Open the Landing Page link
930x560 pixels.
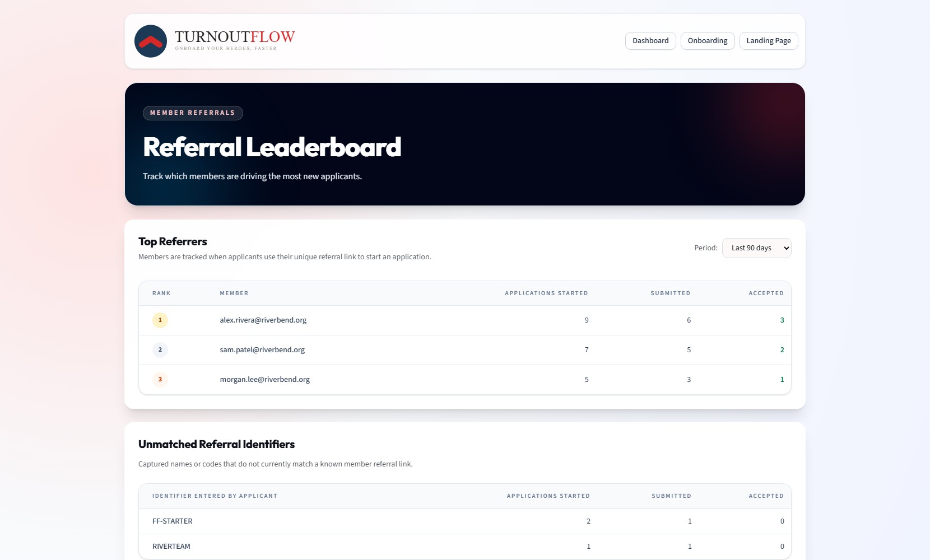pyautogui.click(x=769, y=41)
